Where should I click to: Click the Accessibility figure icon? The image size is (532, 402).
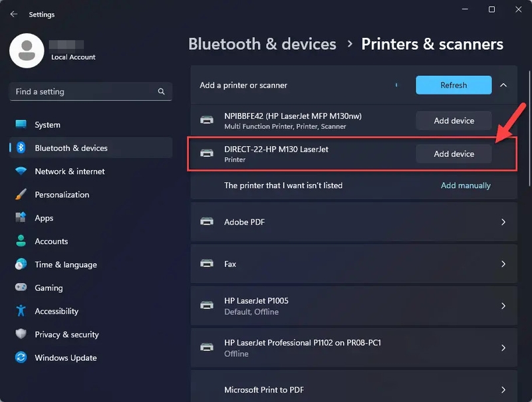(21, 311)
